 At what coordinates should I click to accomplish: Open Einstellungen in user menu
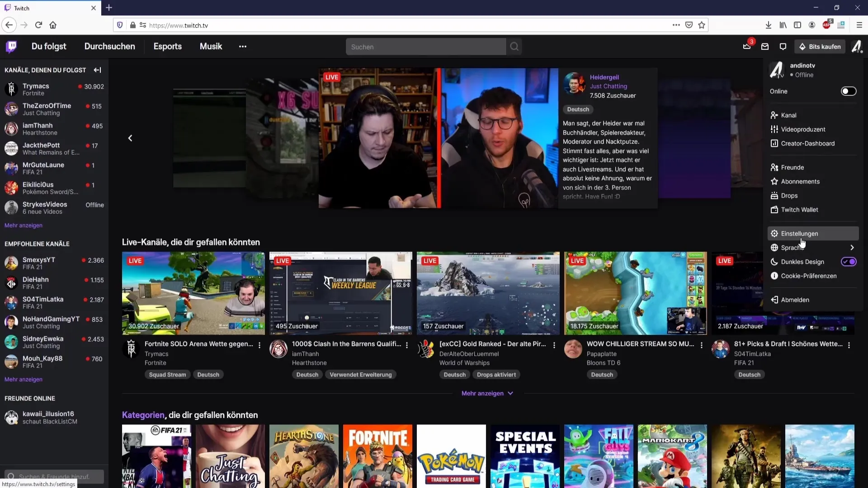[813, 234]
